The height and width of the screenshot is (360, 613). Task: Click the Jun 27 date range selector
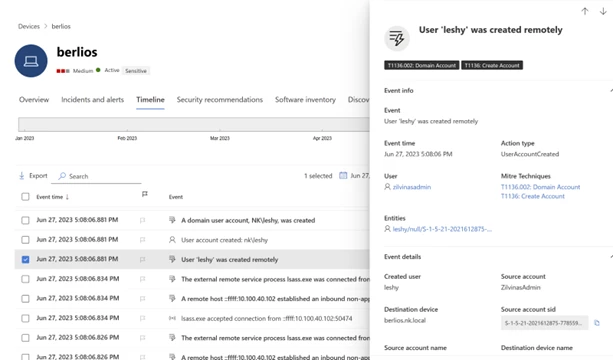pos(354,176)
